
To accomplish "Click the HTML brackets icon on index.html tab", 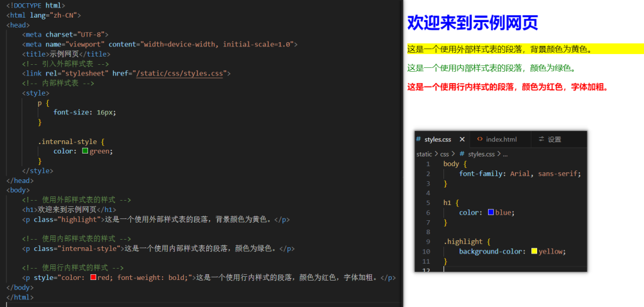I will [480, 139].
